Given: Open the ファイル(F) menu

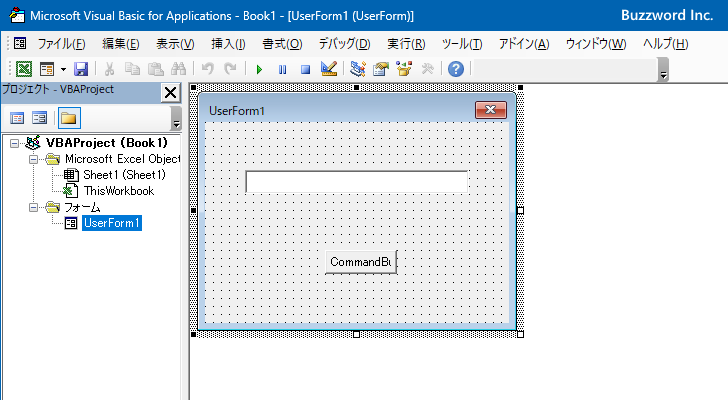Looking at the screenshot, I should tap(61, 44).
